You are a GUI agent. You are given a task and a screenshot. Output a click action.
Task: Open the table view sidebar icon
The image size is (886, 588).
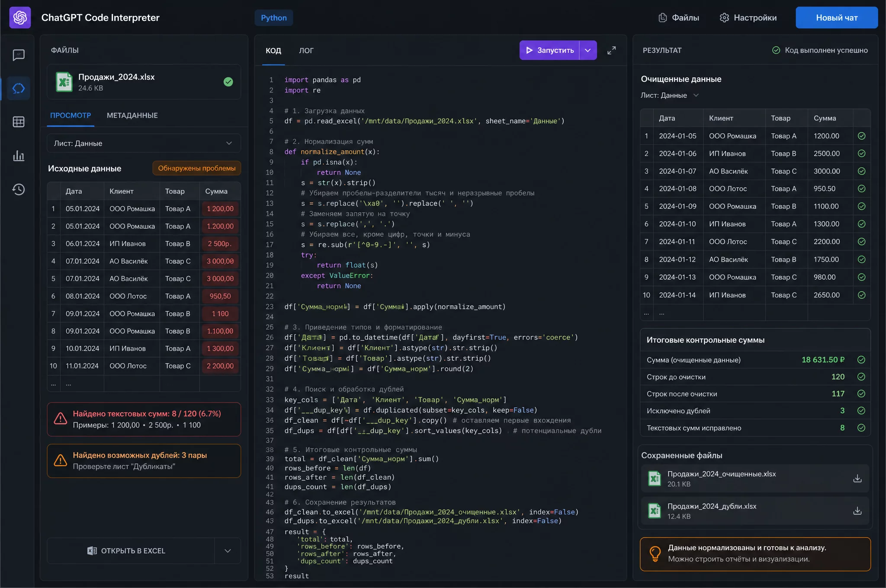point(19,122)
